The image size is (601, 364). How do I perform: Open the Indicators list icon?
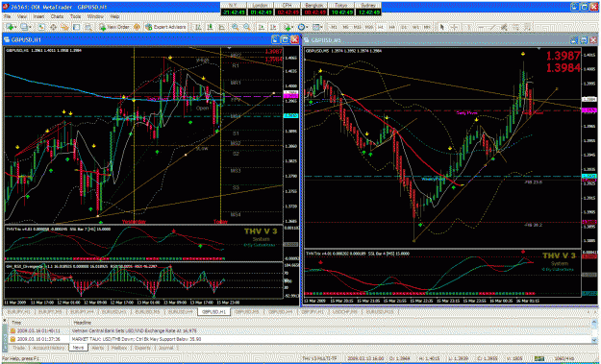(x=287, y=27)
